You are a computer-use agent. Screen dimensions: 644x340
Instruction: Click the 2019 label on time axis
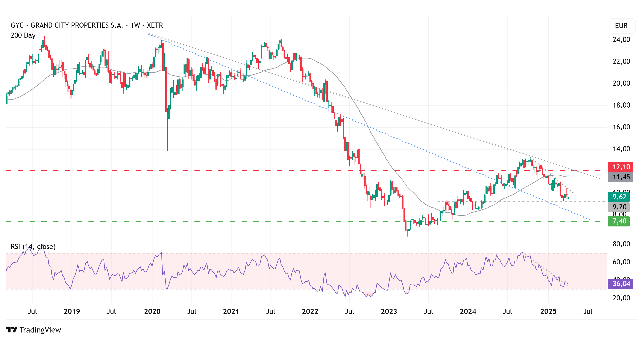(x=72, y=312)
